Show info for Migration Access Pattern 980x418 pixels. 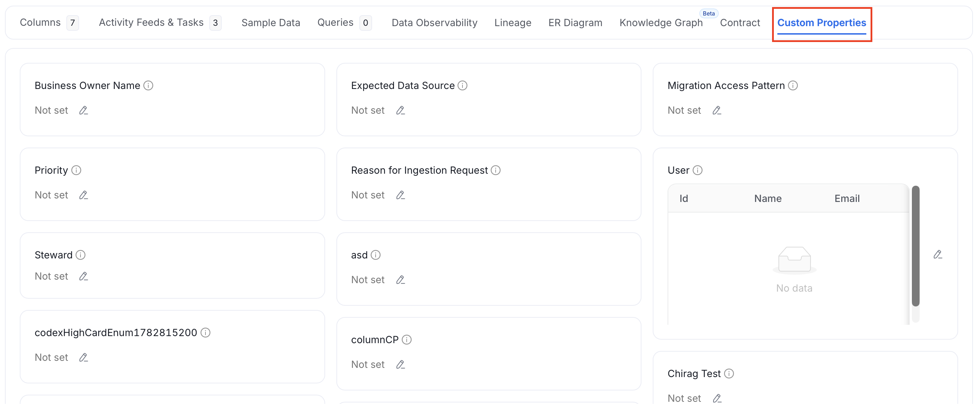click(793, 85)
